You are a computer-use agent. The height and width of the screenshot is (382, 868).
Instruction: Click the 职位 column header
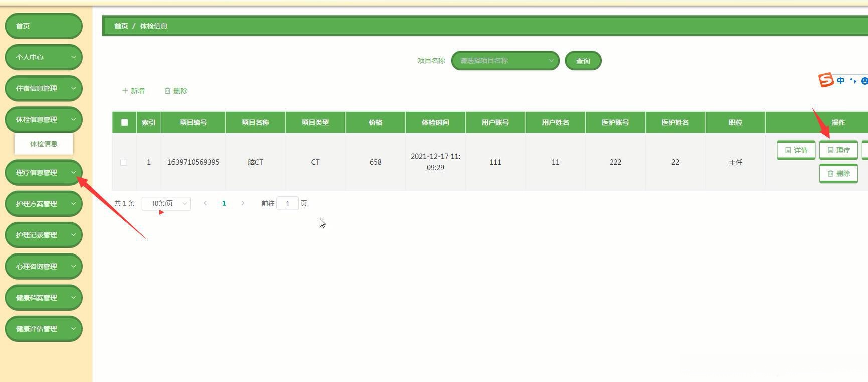(x=735, y=122)
